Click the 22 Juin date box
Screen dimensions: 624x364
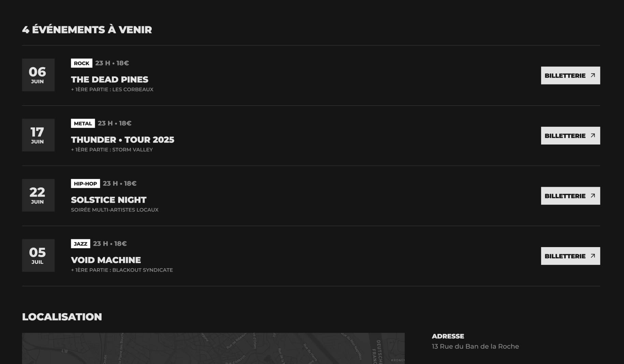[x=38, y=195]
